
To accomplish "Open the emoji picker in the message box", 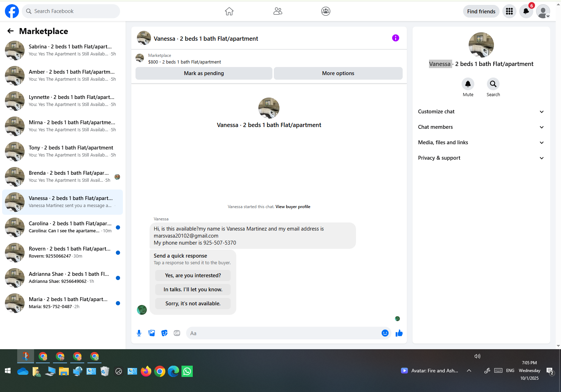I will 385,333.
